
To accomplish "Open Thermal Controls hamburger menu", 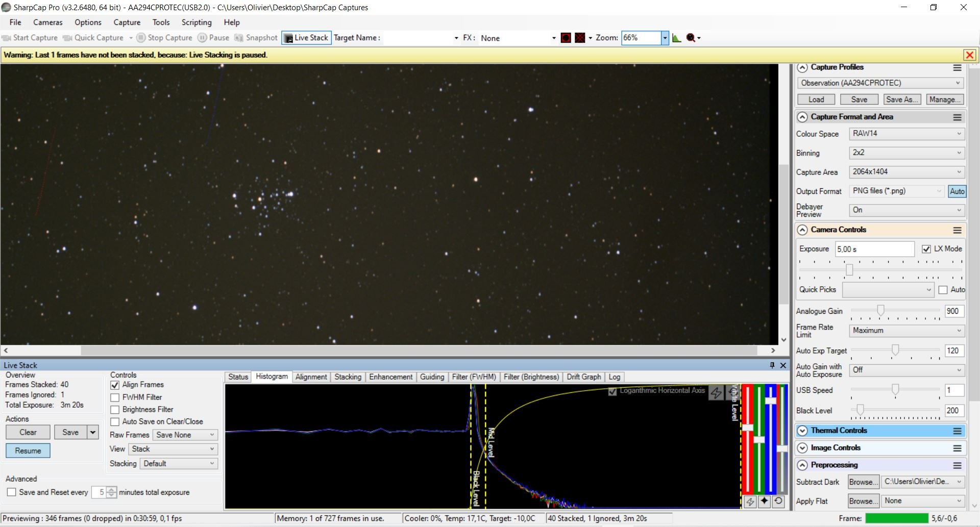I will pyautogui.click(x=957, y=431).
